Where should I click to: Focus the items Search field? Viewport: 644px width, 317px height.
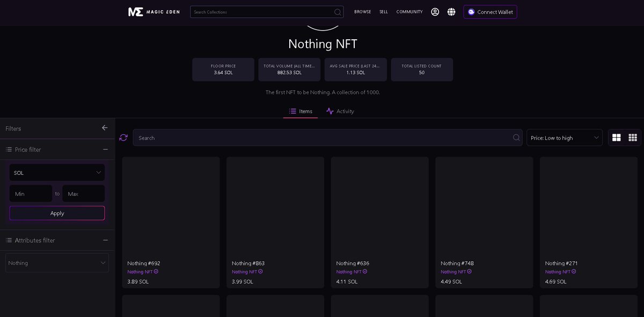pos(327,137)
